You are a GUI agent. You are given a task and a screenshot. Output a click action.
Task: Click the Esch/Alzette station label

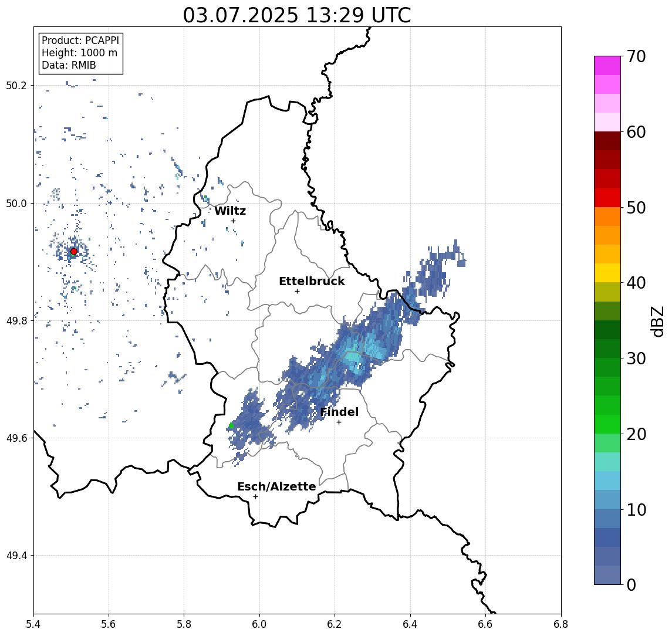276,486
